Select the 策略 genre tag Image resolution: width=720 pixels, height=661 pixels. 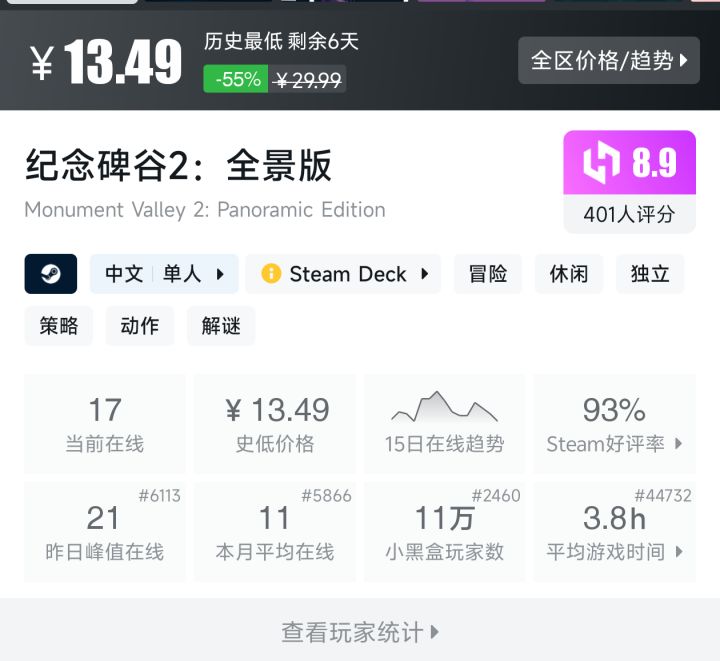coord(58,326)
